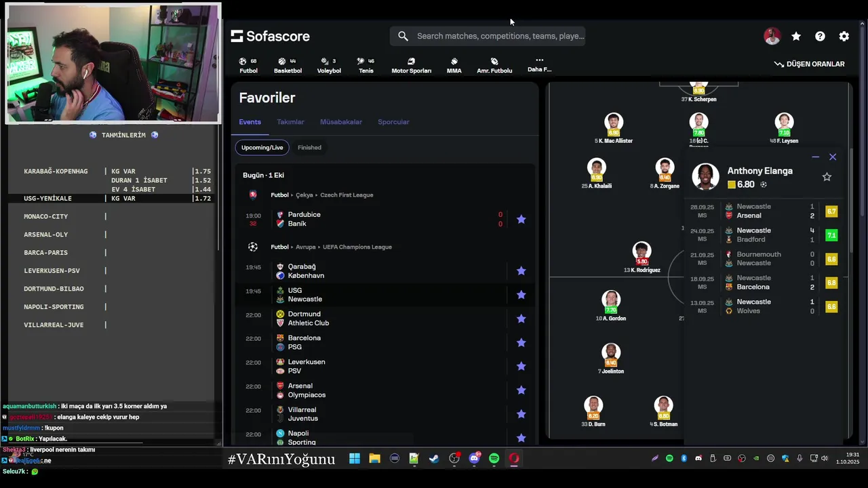Switch to the Events tab
Screen dimensions: 868x488
[x=250, y=122]
